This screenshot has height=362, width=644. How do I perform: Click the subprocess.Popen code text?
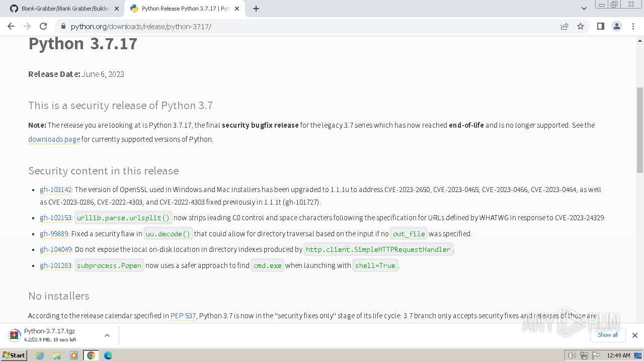(109, 265)
